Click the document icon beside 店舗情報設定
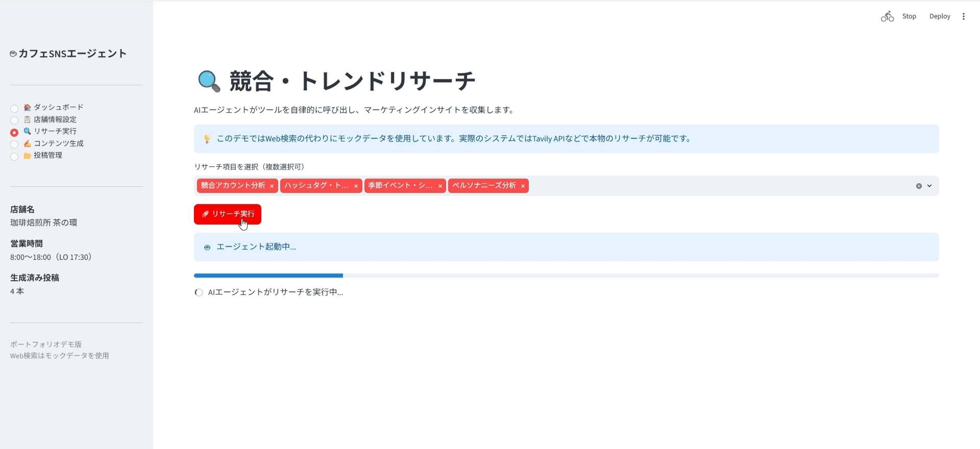The width and height of the screenshot is (980, 449). 28,119
